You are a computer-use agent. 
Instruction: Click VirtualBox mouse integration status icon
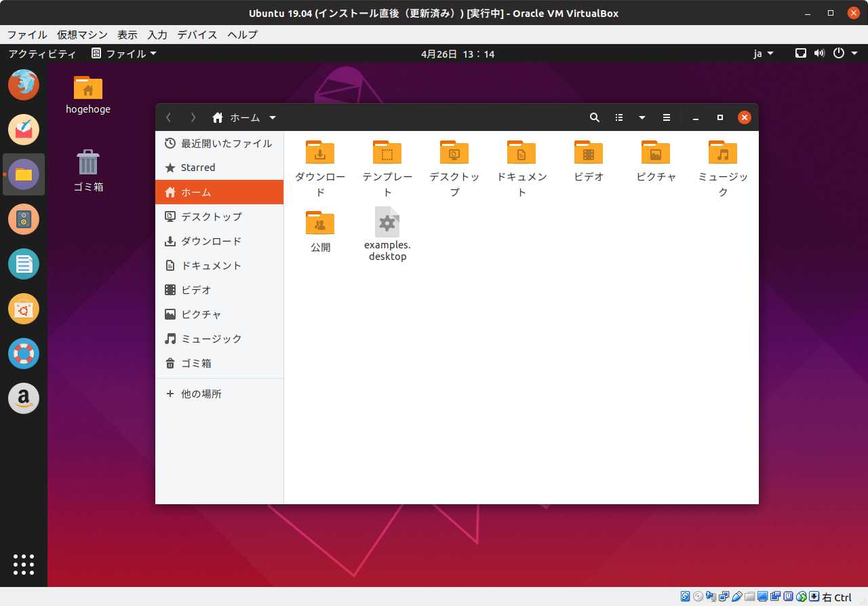802,597
